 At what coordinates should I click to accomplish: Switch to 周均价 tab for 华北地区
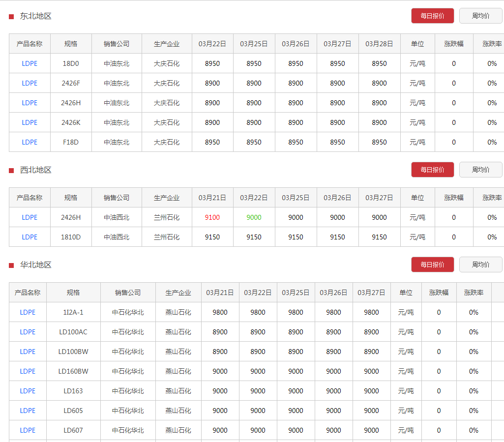[481, 265]
